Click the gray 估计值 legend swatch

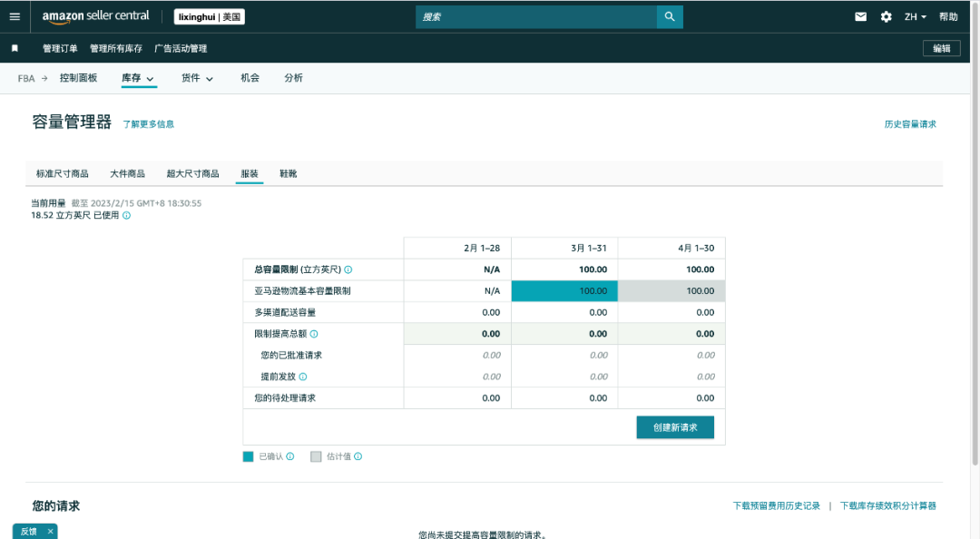click(316, 456)
